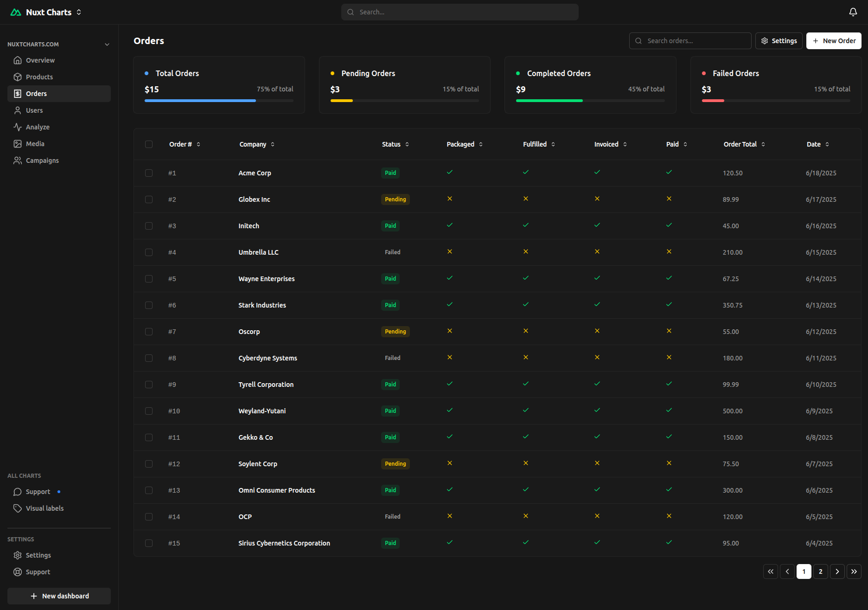Image resolution: width=868 pixels, height=610 pixels.
Task: Check the box for order #1 Acme Corp
Action: point(149,173)
